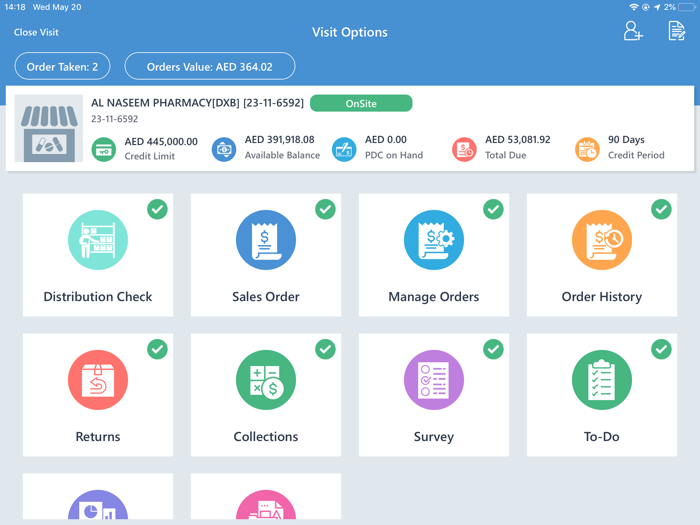
Task: Tap Returns completed checkmark
Action: (x=157, y=349)
